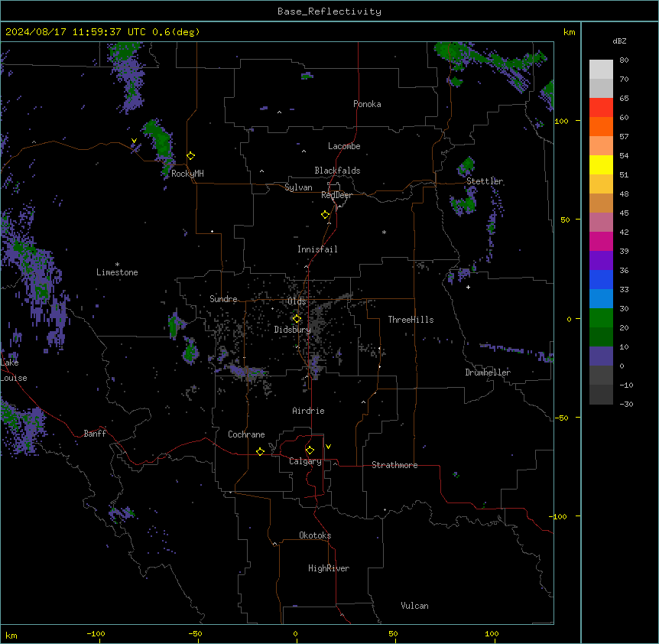Click the Vulcan label
This screenshot has width=659, height=644.
coord(414,606)
